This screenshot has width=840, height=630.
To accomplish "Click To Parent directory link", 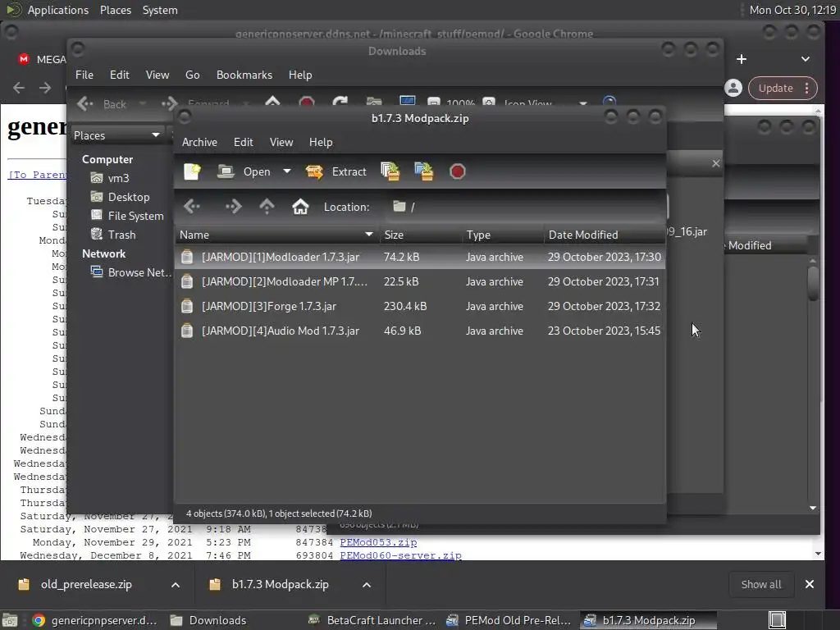I will click(x=38, y=175).
